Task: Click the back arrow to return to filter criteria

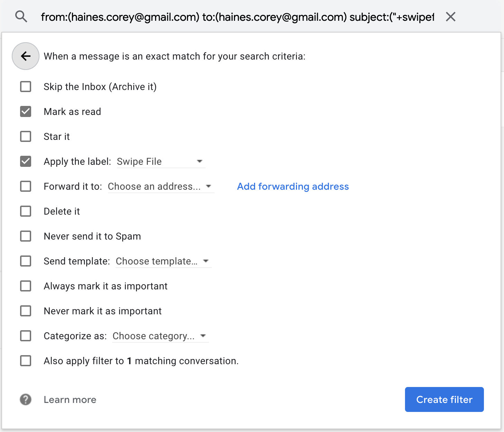Action: point(25,56)
